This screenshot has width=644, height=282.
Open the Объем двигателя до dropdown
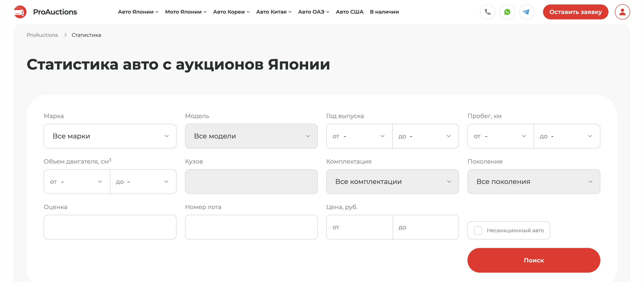click(x=143, y=181)
